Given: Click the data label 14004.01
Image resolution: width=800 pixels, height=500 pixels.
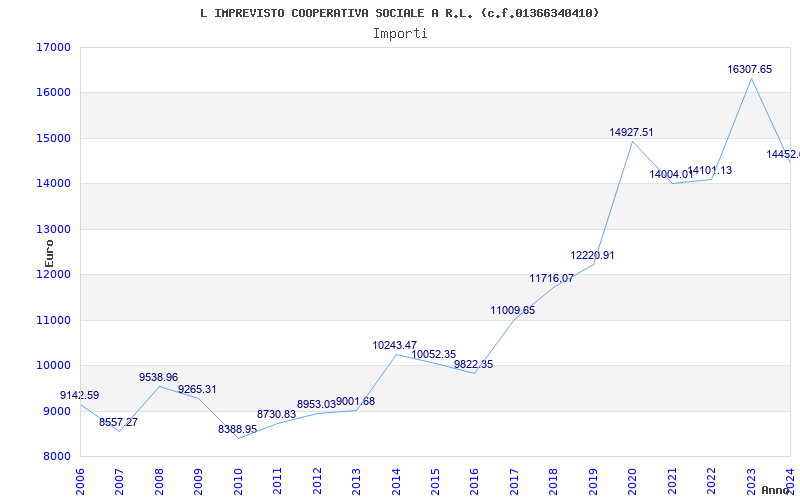Looking at the screenshot, I should click(x=671, y=174).
